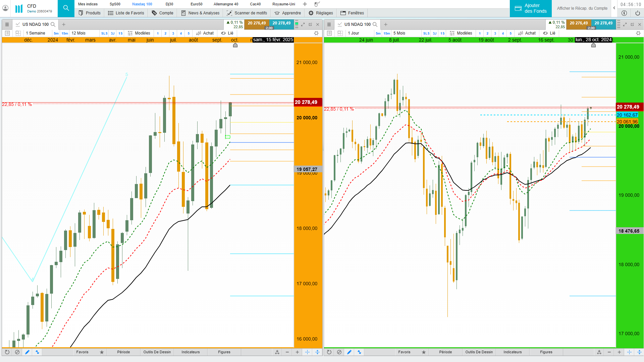Open Scanner de motifs tool
Image resolution: width=644 pixels, height=362 pixels.
tap(247, 13)
